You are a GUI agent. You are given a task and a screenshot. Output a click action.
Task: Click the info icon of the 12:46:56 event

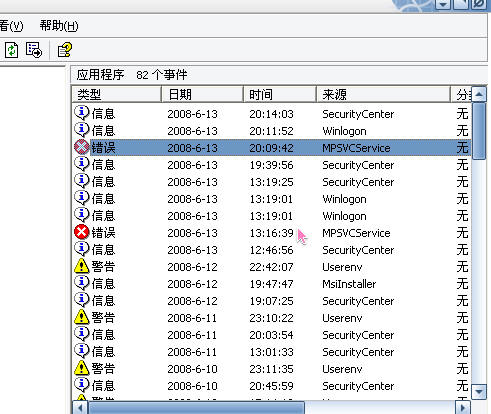click(x=82, y=249)
